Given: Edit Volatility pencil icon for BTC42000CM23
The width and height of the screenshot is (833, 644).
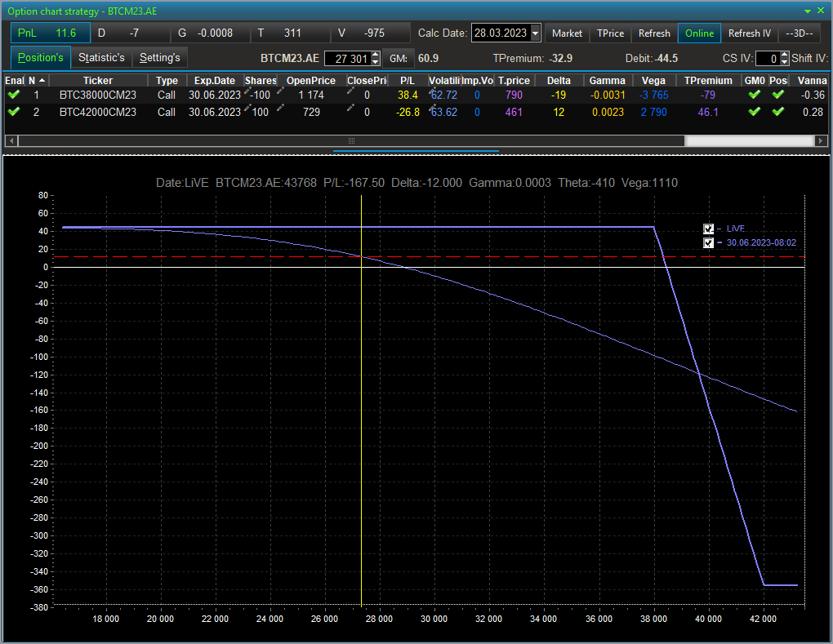Looking at the screenshot, I should click(x=433, y=109).
